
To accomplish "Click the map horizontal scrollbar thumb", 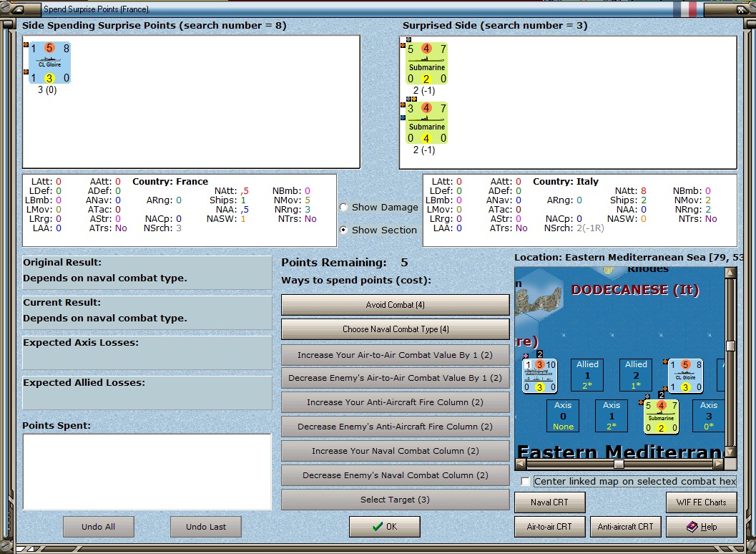I will [619, 465].
